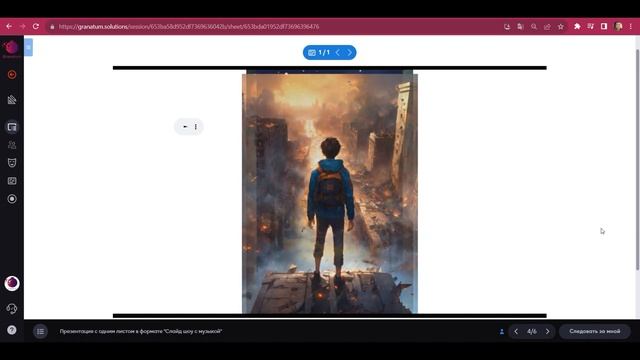Select the highlighted presentation layout sidebar icon
This screenshot has height=360, width=640.
(12, 127)
